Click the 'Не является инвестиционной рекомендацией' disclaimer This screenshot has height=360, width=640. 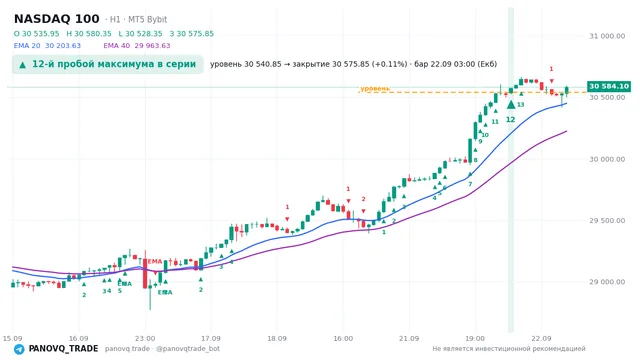tap(509, 349)
